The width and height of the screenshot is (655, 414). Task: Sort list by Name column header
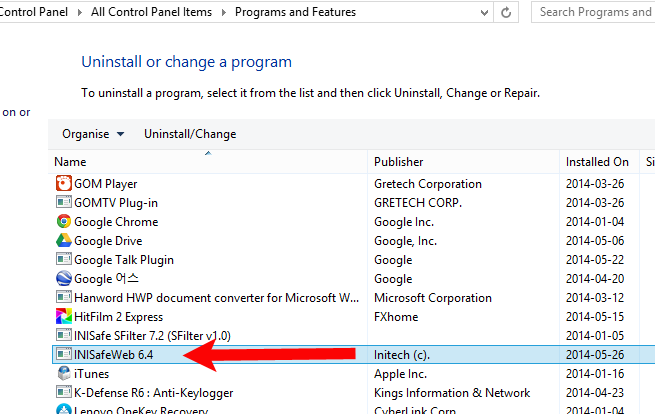point(208,162)
